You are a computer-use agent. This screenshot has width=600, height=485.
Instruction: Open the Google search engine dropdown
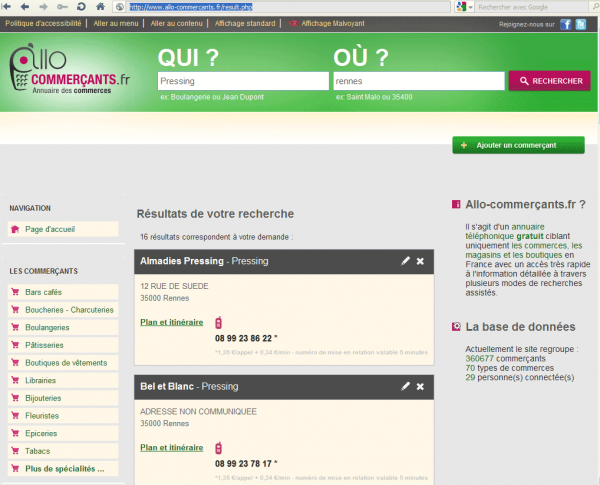pos(463,7)
